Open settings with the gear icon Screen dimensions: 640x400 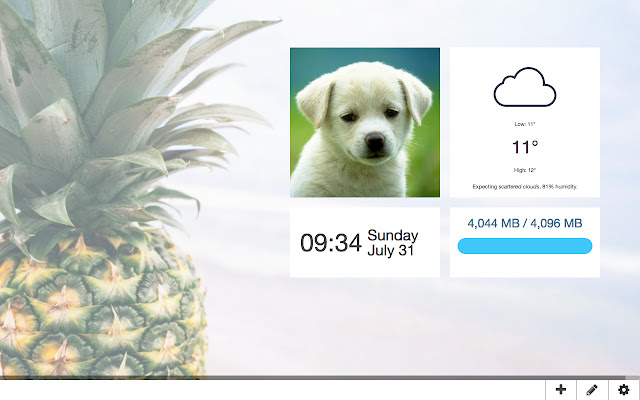click(624, 389)
